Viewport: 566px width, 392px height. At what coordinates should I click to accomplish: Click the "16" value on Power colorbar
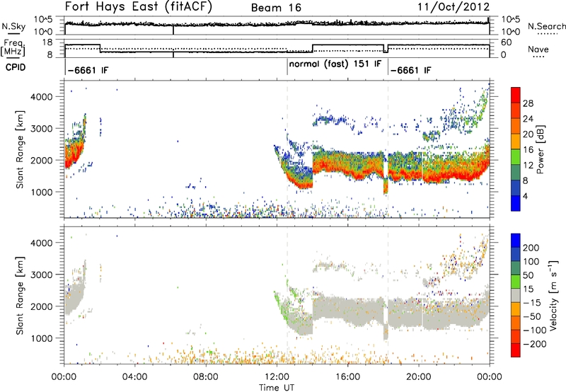tap(528, 150)
